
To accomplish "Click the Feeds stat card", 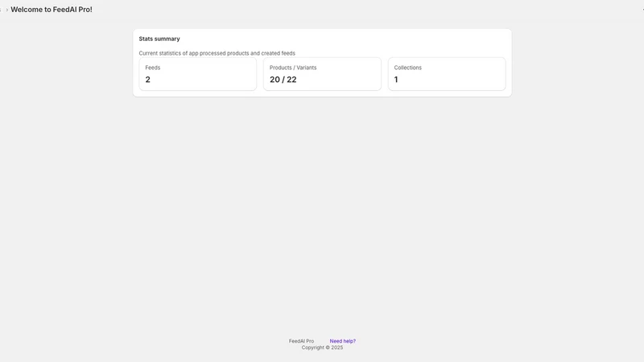I will tap(197, 74).
